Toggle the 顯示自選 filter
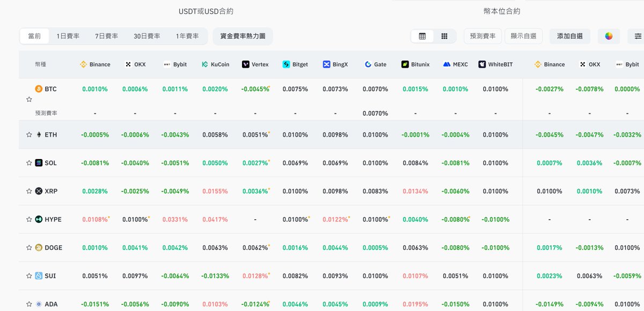Screen dimensions: 644x311 tap(523, 36)
